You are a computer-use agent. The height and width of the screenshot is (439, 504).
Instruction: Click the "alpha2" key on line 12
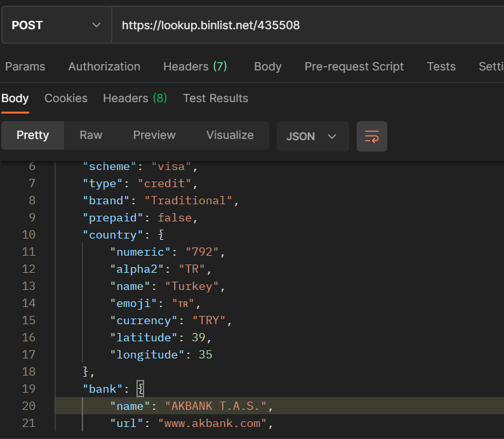(137, 269)
